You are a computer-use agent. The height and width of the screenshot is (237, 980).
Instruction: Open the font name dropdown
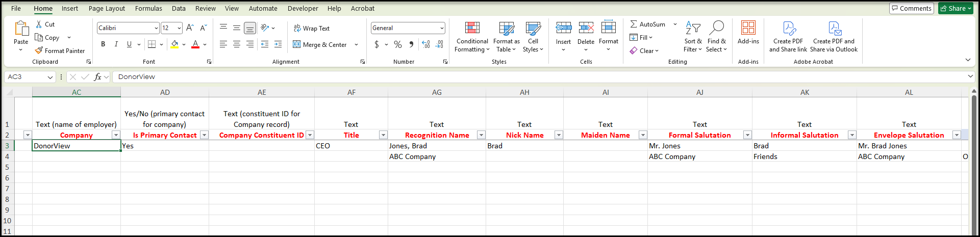(x=156, y=28)
